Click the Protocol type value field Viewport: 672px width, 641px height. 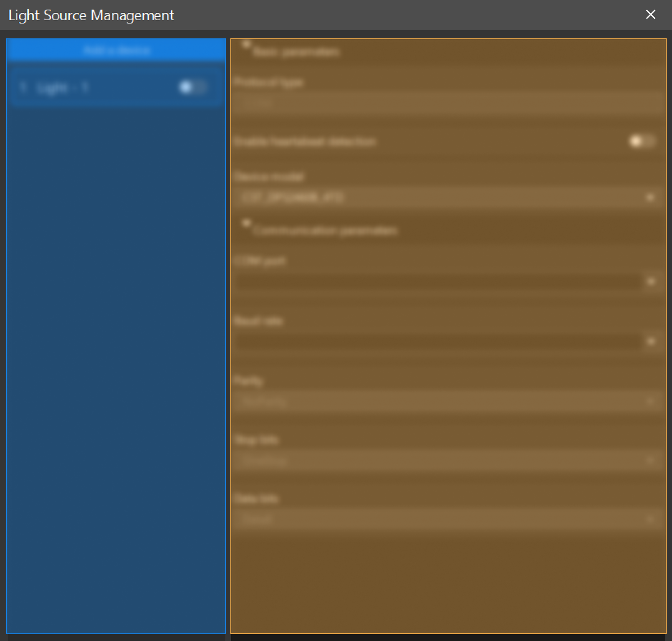point(445,102)
